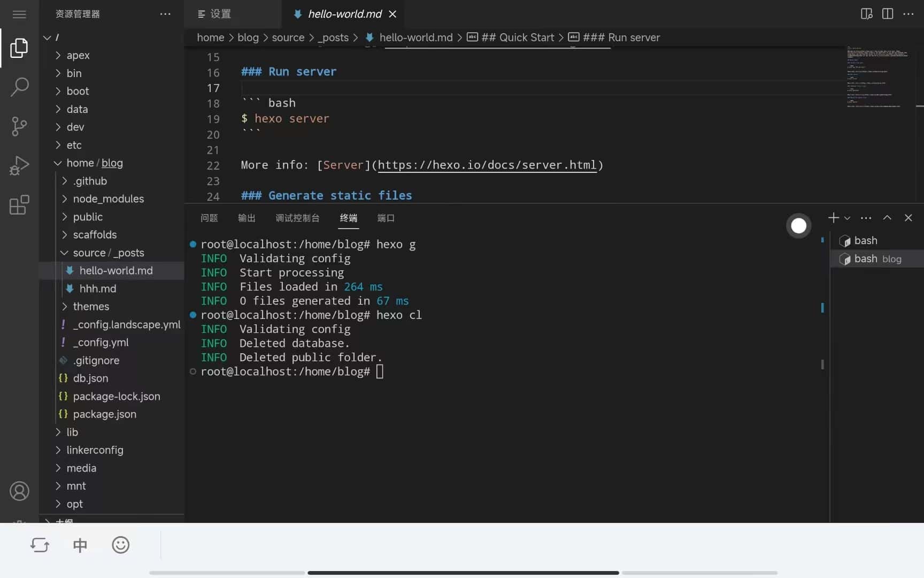This screenshot has width=924, height=578.
Task: Click the hamburger menu icon
Action: pyautogui.click(x=19, y=14)
